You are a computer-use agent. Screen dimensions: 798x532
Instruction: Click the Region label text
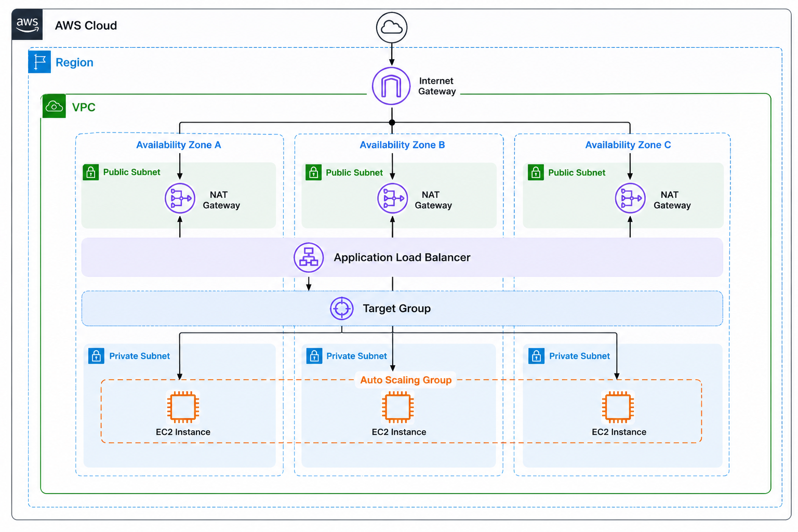74,62
